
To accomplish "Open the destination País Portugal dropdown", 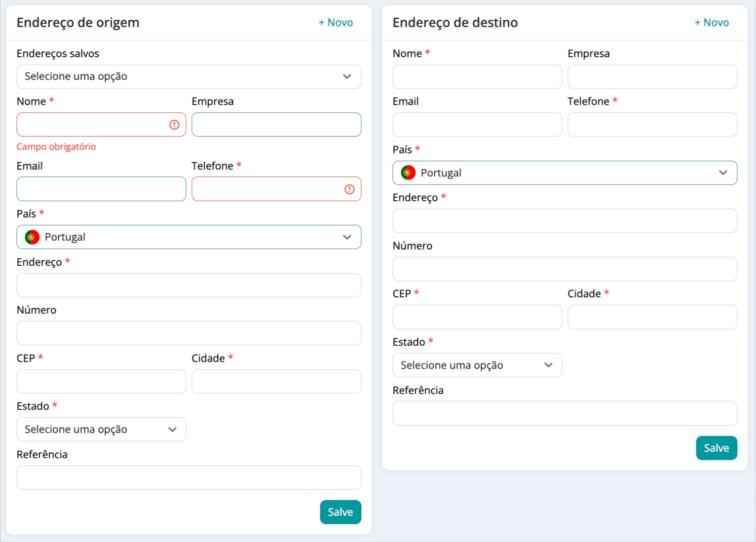I will pos(565,173).
